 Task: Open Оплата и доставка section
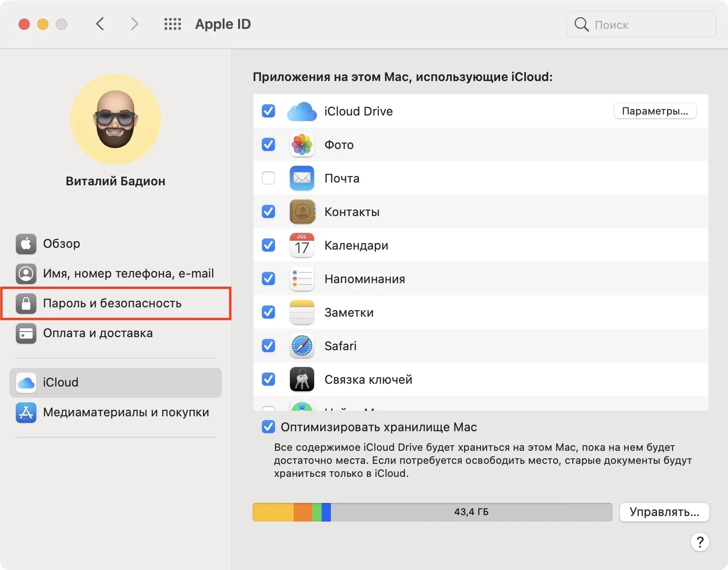tap(116, 333)
